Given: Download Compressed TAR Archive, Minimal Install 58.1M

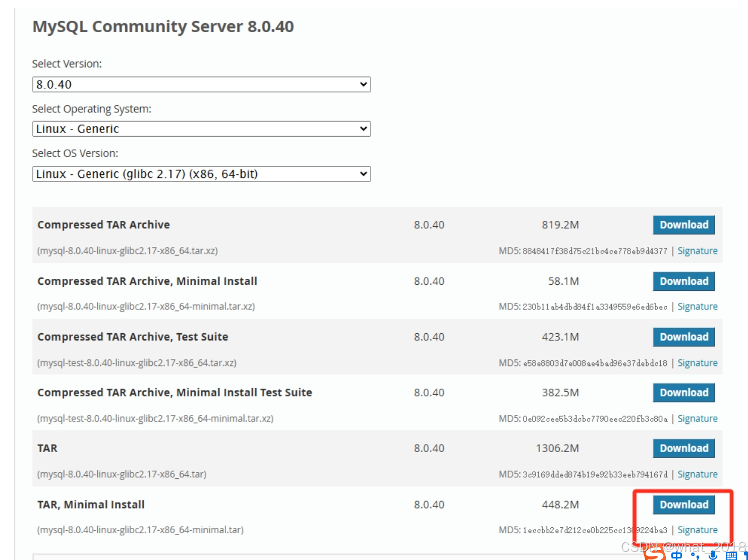Looking at the screenshot, I should point(683,281).
